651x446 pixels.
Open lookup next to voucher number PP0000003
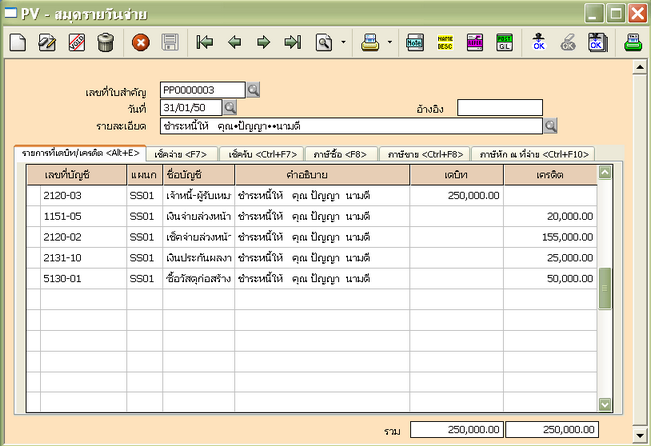[253, 91]
